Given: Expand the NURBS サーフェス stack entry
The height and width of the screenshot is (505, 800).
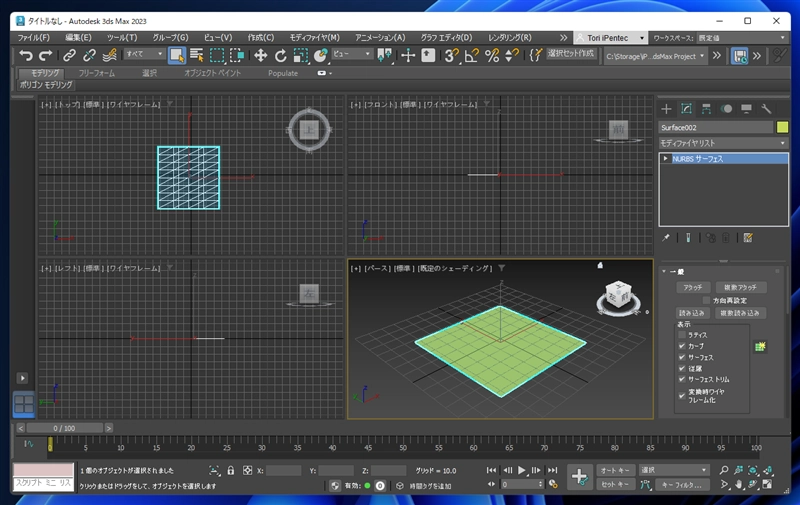Looking at the screenshot, I should point(665,159).
